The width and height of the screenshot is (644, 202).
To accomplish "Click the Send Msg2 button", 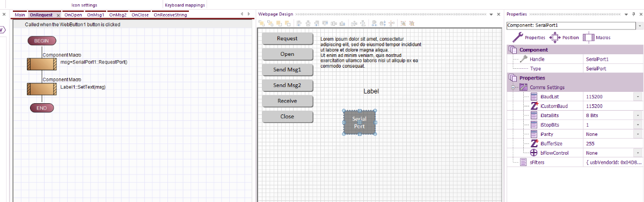I will tap(287, 85).
